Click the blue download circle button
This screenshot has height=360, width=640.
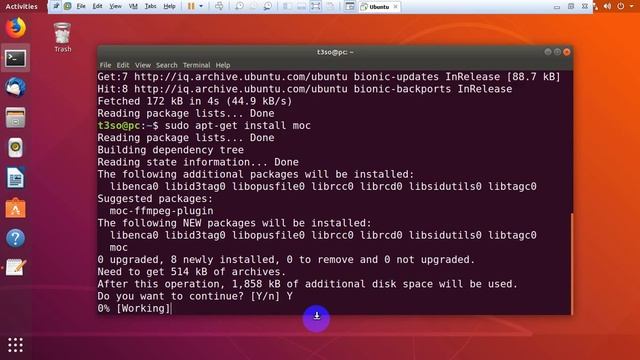point(316,318)
